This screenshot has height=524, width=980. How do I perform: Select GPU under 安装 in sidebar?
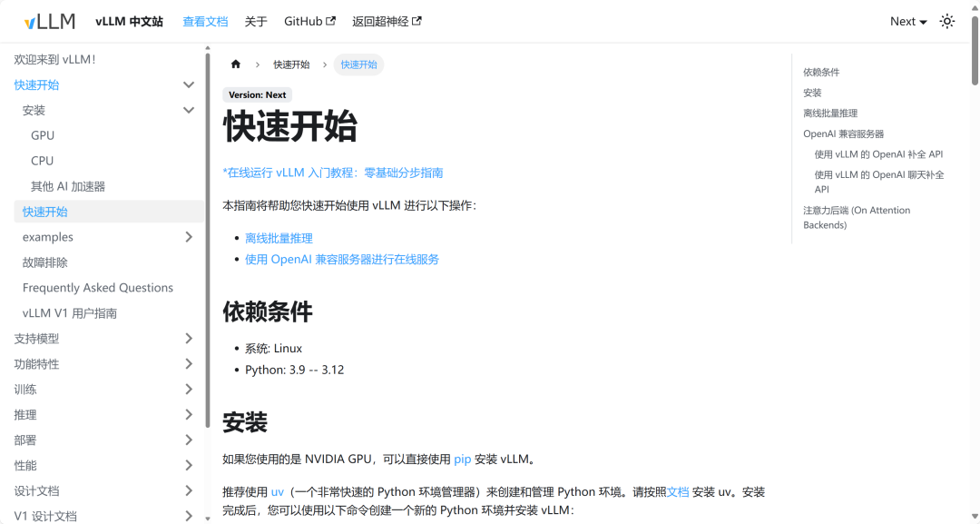[43, 135]
